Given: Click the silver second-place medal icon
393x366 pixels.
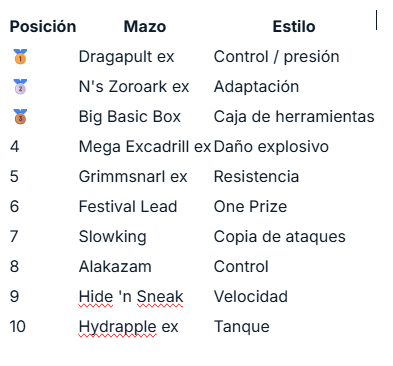Looking at the screenshot, I should pos(20,86).
